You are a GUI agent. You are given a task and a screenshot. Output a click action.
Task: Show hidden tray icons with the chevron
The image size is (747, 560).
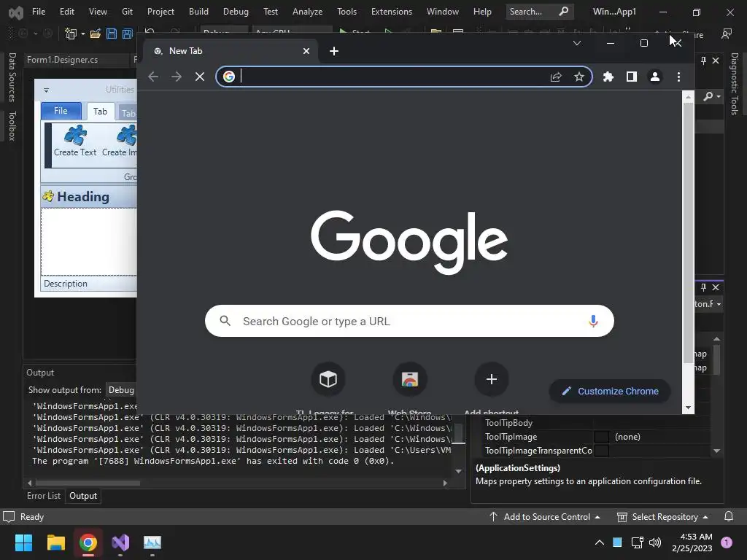pyautogui.click(x=600, y=542)
